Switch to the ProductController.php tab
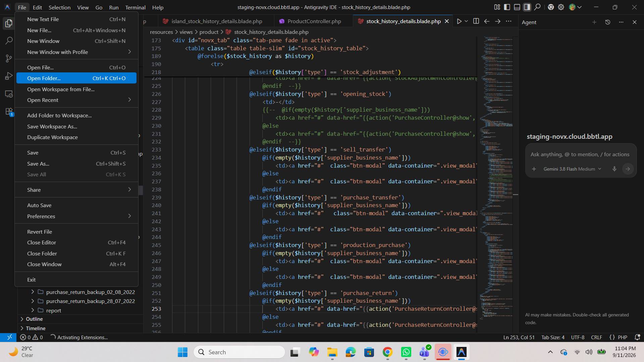Image resolution: width=644 pixels, height=362 pixels. [314, 21]
